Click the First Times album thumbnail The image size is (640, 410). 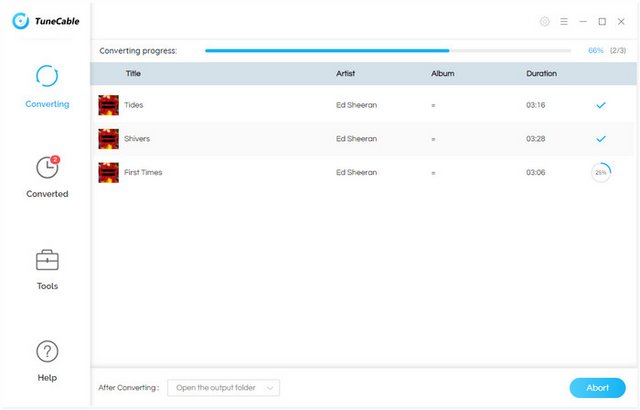[x=109, y=173]
